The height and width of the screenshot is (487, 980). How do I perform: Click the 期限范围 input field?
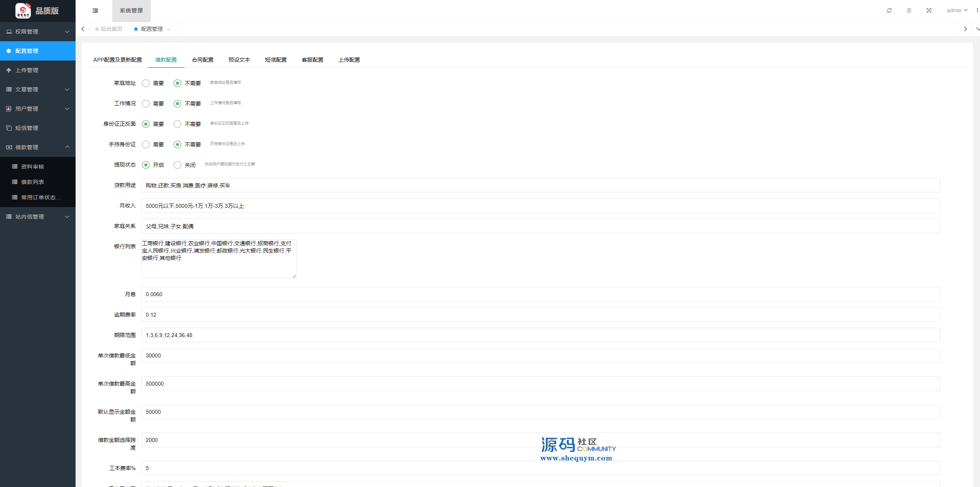pyautogui.click(x=541, y=335)
